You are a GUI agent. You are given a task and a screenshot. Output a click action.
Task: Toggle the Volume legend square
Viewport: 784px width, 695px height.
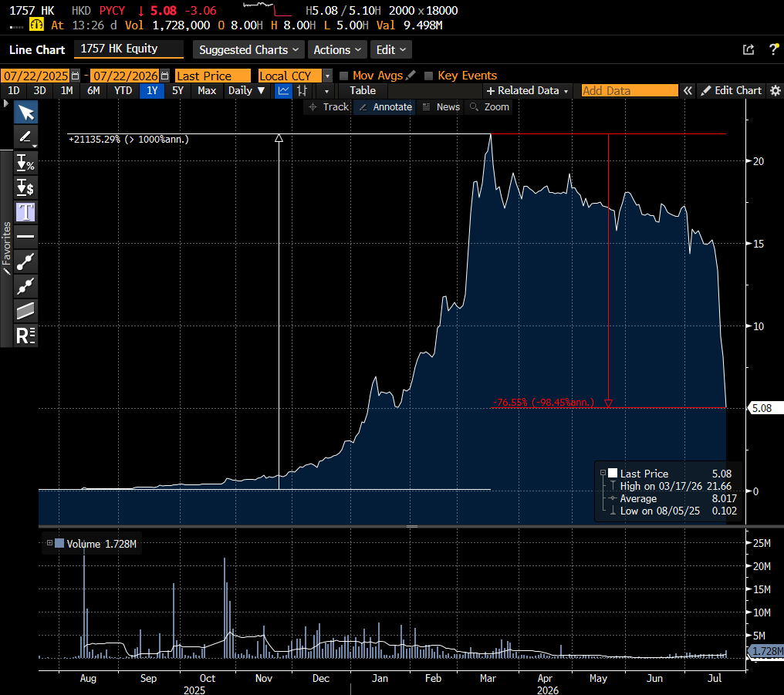(59, 543)
